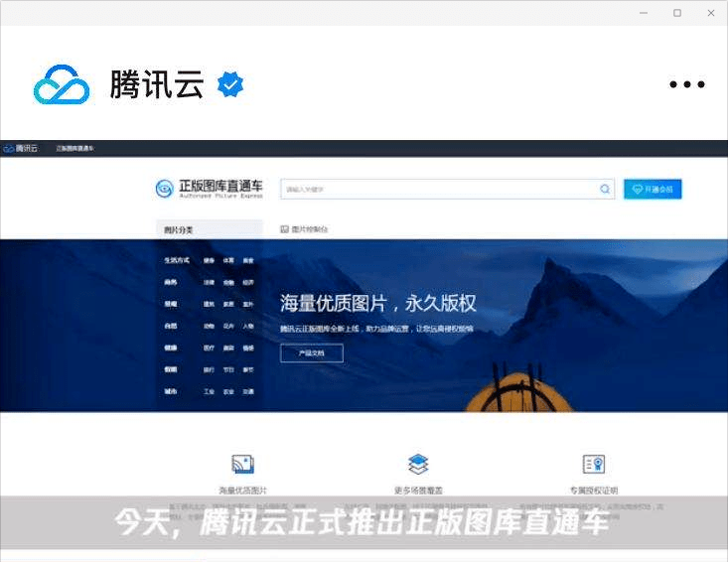Choose the 自然 category
Screen dimensions: 728x562
coord(171,326)
